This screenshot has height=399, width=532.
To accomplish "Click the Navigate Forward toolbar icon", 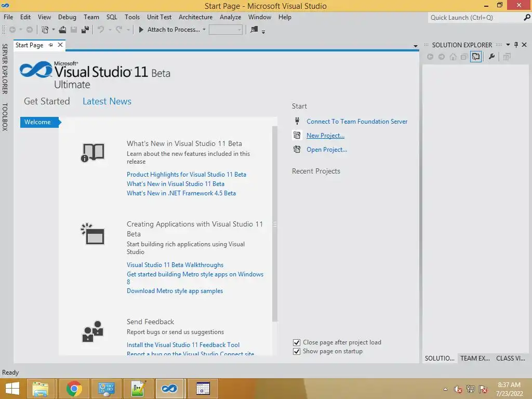I will (30, 30).
